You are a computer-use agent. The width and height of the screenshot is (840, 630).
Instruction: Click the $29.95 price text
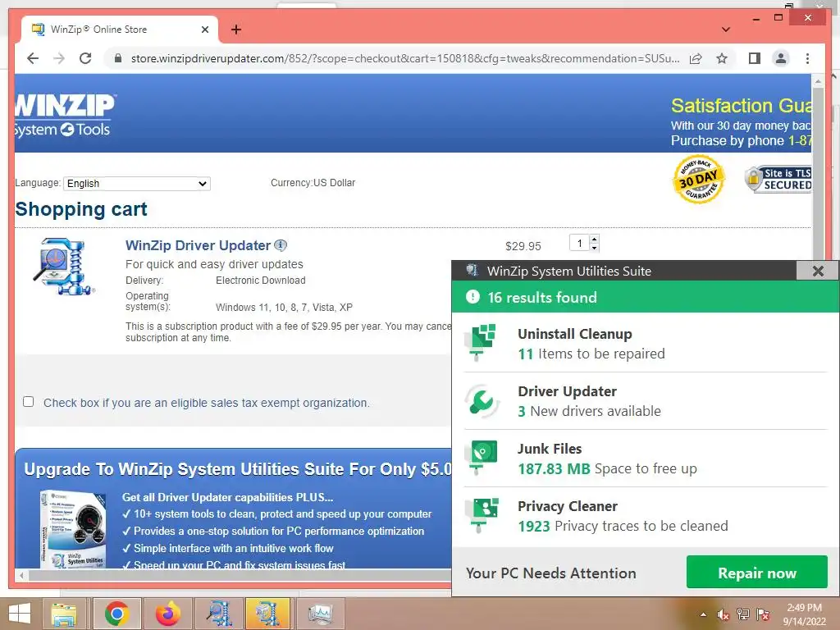pos(523,246)
